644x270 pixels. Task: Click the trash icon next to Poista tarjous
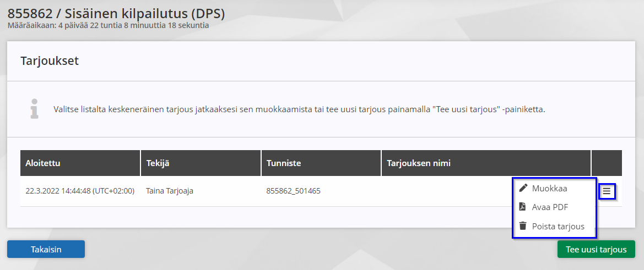[522, 226]
